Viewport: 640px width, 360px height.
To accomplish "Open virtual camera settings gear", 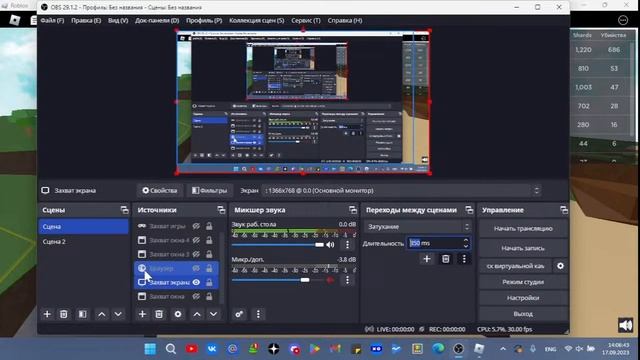I will (560, 266).
